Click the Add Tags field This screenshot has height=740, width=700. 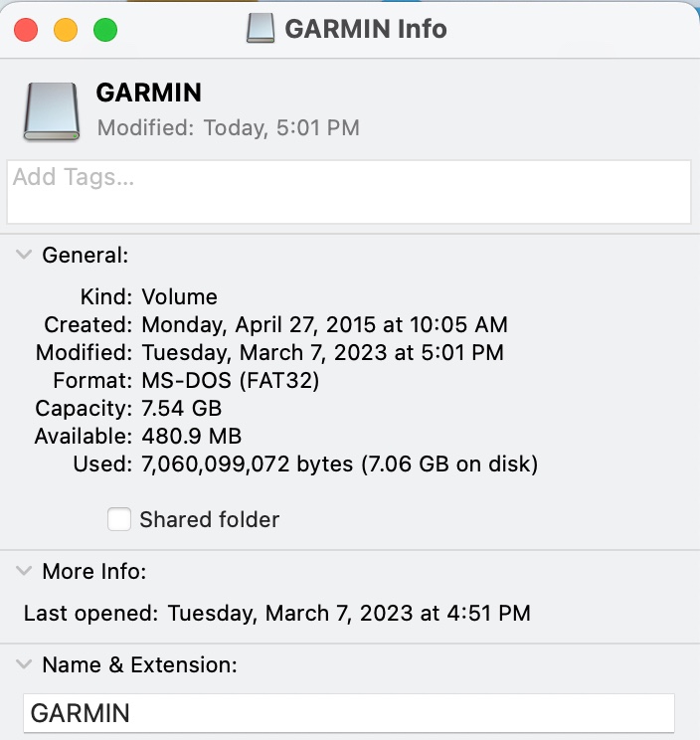(349, 192)
